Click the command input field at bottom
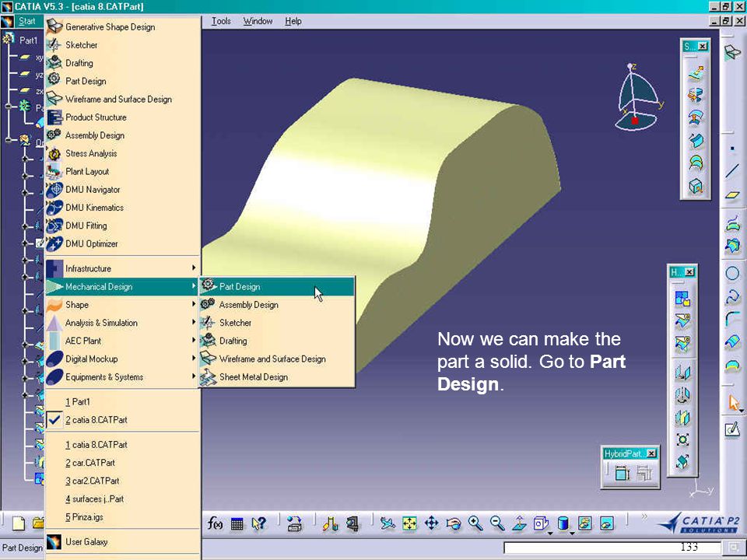The height and width of the screenshot is (560, 747). tap(612, 548)
